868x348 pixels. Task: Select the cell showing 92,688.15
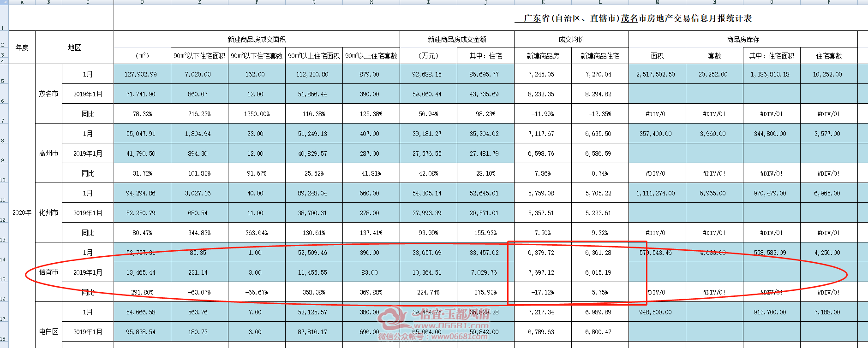click(428, 74)
